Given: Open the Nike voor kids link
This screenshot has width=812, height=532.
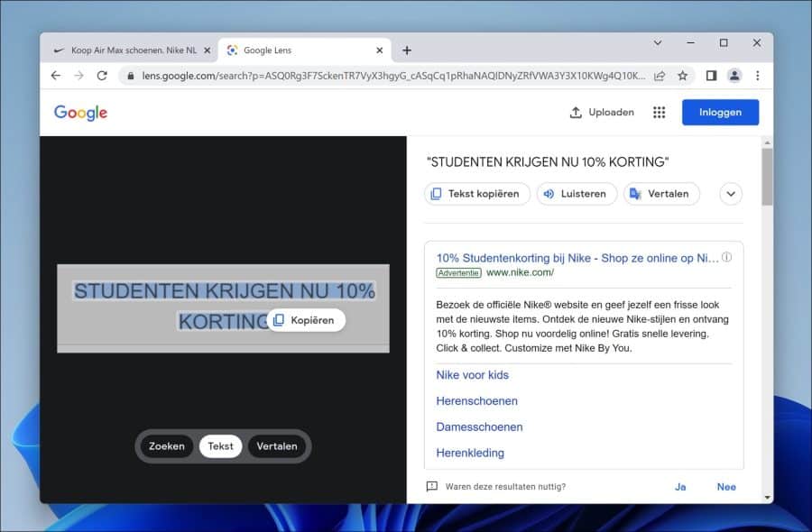Looking at the screenshot, I should (x=472, y=375).
